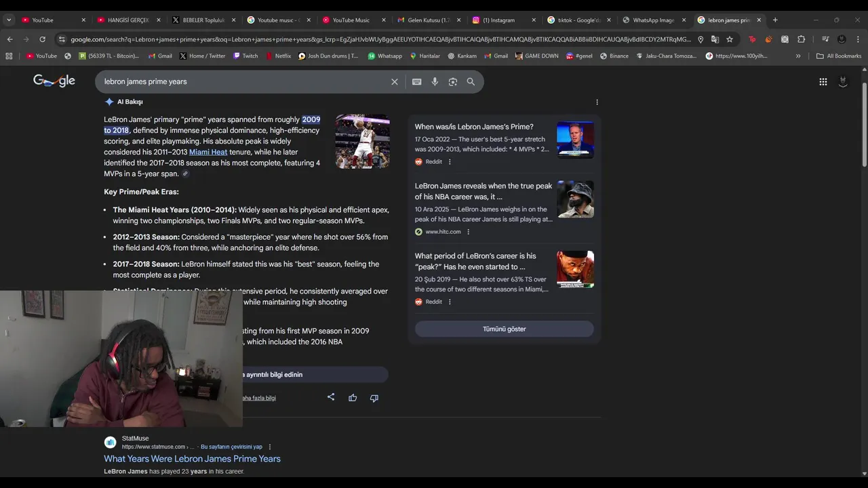Open the LeBron dunk image thumbnail

tap(362, 141)
